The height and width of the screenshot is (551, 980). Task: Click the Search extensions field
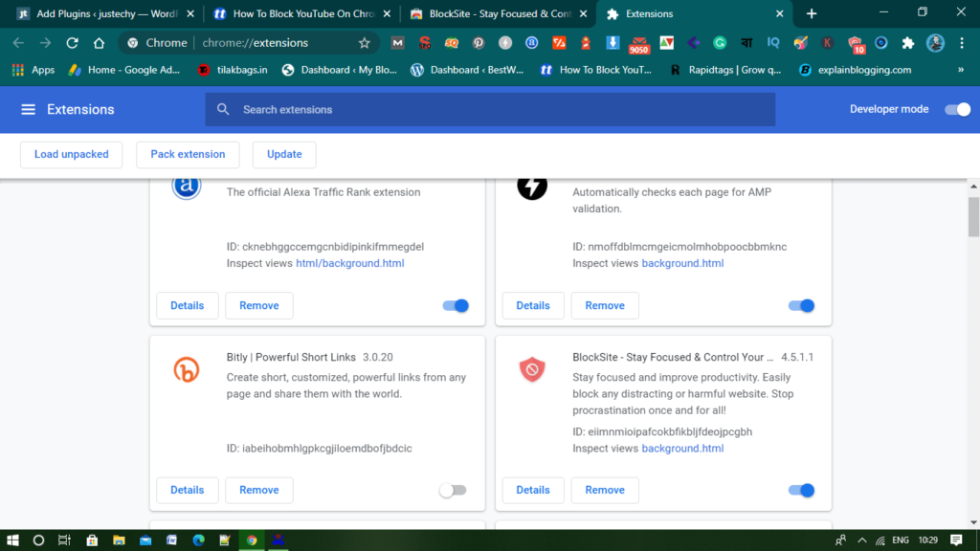coord(490,109)
